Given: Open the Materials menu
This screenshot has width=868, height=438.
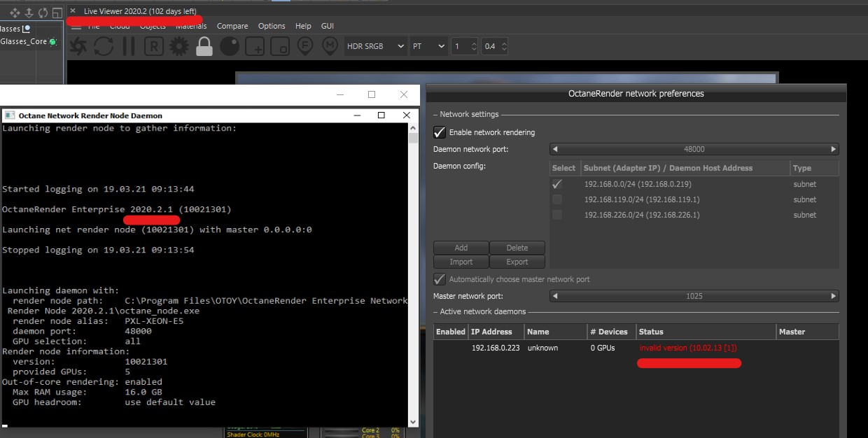Looking at the screenshot, I should point(191,26).
